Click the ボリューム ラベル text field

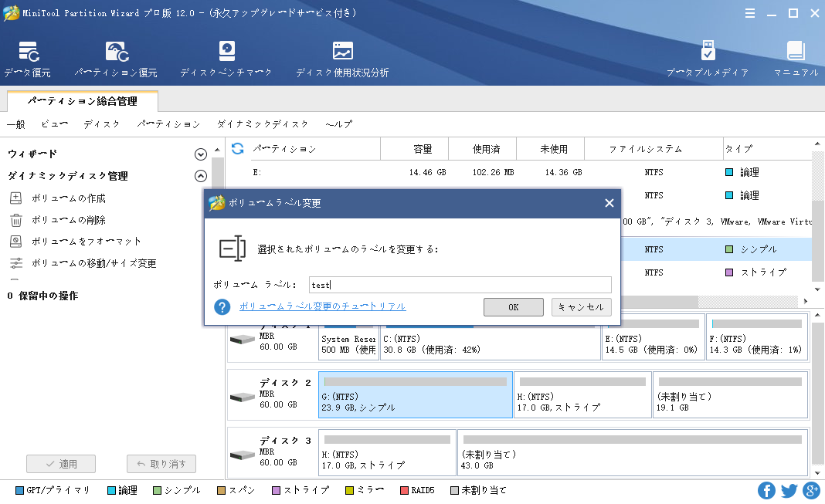coord(460,285)
